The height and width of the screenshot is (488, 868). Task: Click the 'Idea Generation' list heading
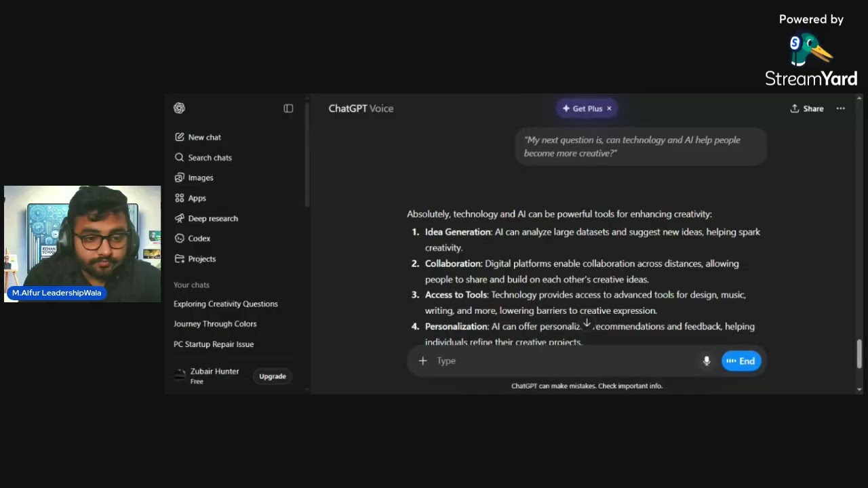click(458, 232)
